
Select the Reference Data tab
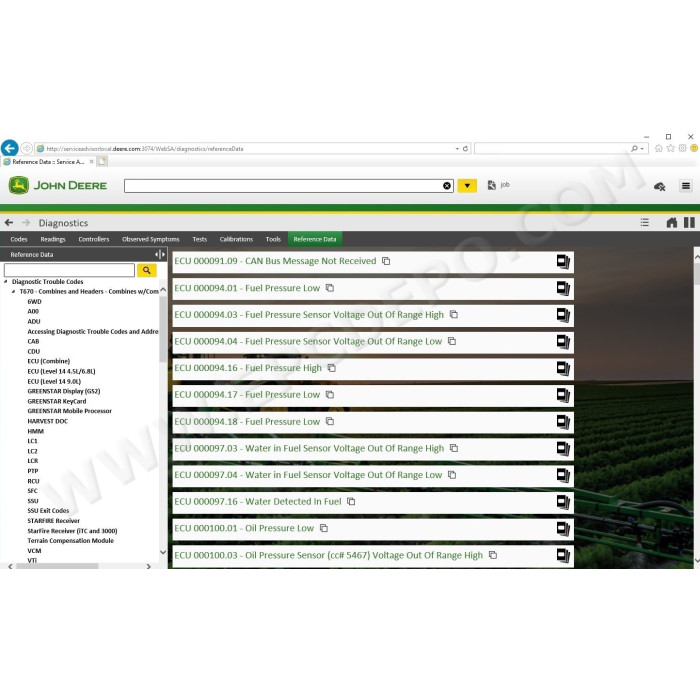tap(315, 239)
